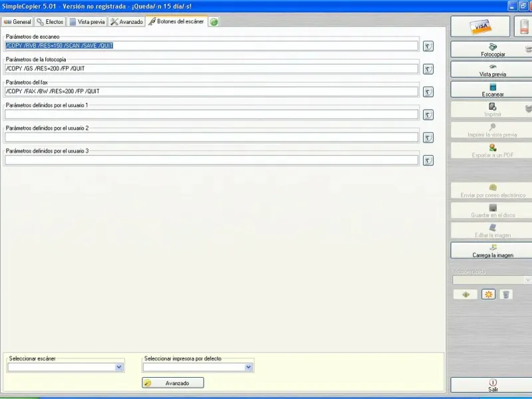Click the VISA card purchase button
This screenshot has height=399, width=532.
coord(480,27)
